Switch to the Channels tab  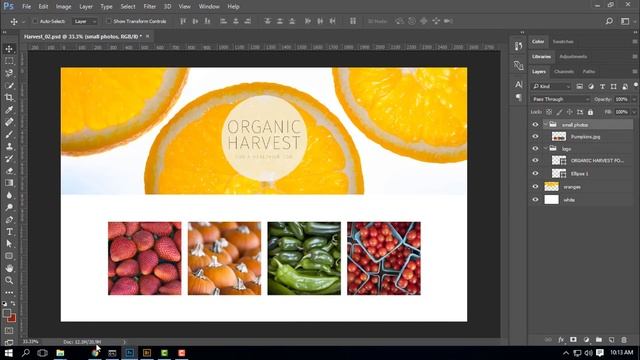tap(564, 71)
